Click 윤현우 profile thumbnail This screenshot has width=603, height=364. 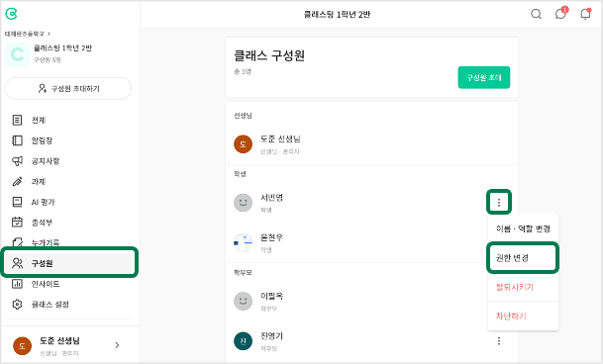tap(243, 242)
